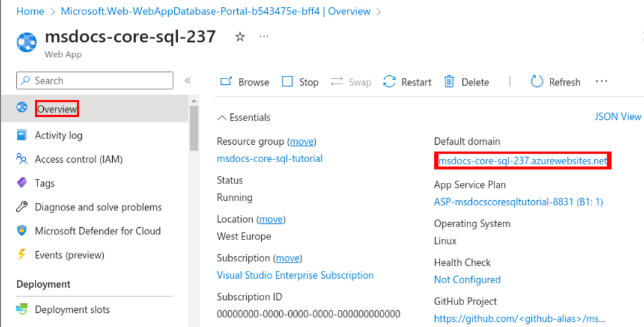The width and height of the screenshot is (644, 327).
Task: Focus the sidebar Search input field
Action: click(95, 80)
